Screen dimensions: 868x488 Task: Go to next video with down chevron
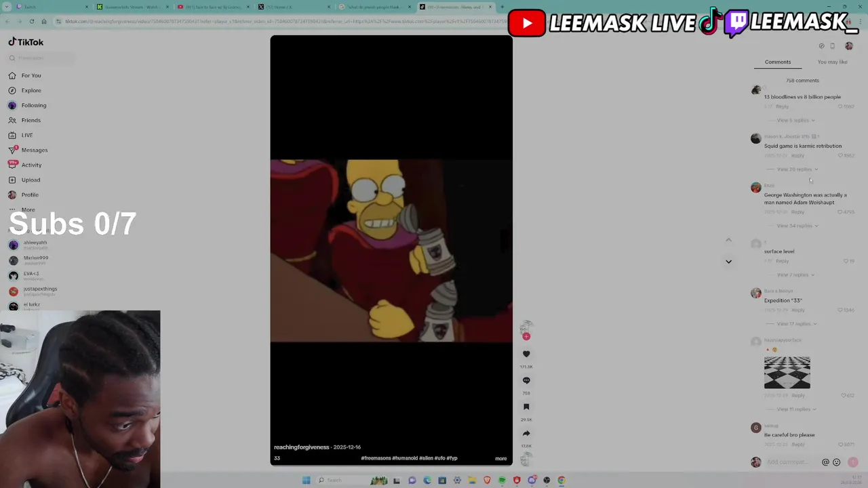point(728,261)
